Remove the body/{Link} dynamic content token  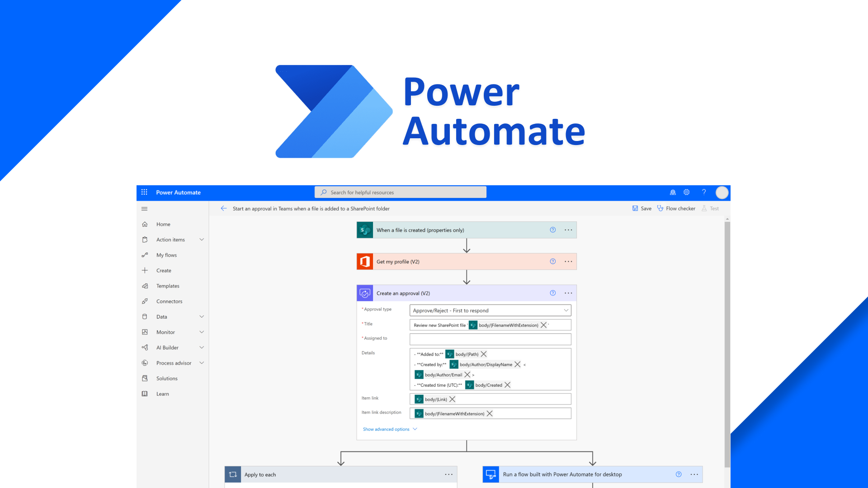(x=452, y=399)
